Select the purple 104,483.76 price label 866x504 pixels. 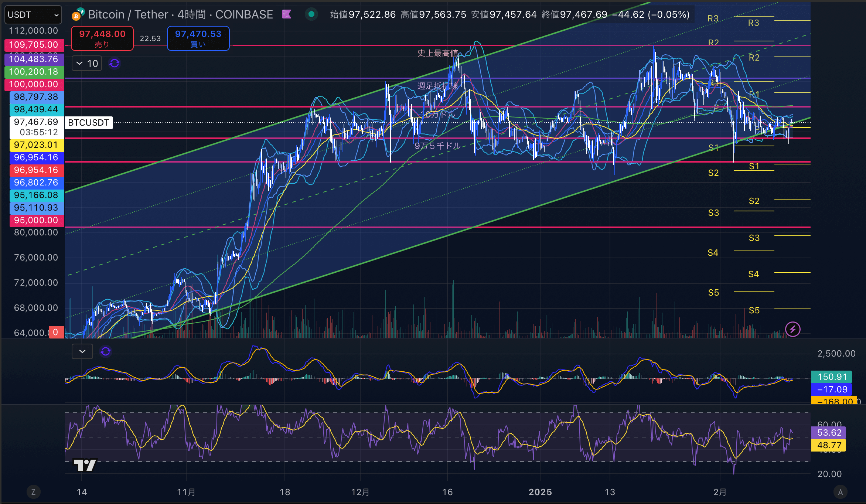pos(34,59)
